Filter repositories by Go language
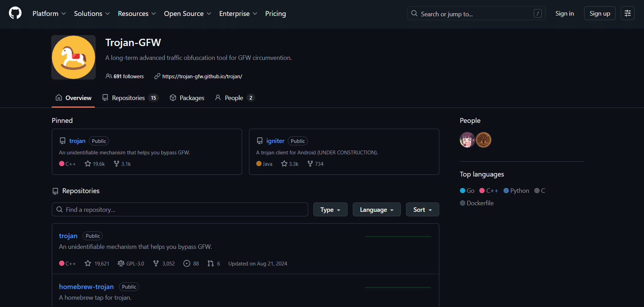Viewport: 644px width, 307px height. [467, 191]
